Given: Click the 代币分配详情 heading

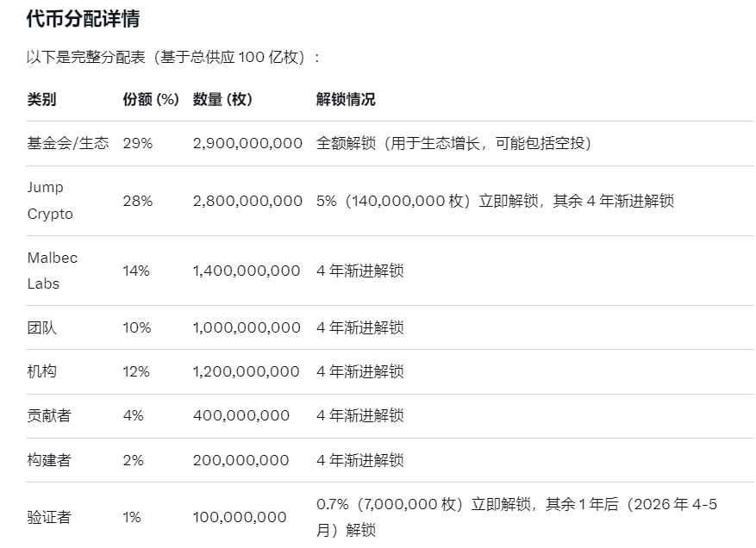Looking at the screenshot, I should coord(84,18).
